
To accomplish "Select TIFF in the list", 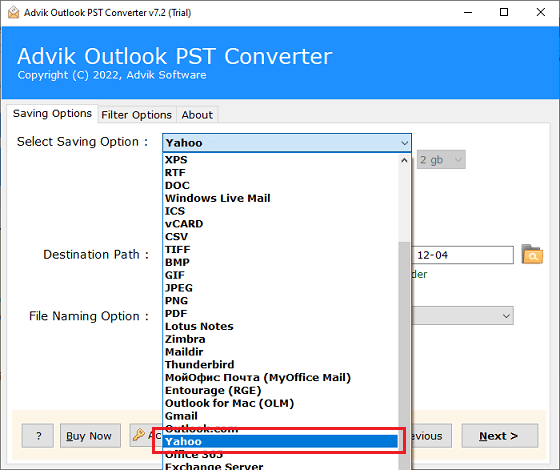I will coord(280,249).
